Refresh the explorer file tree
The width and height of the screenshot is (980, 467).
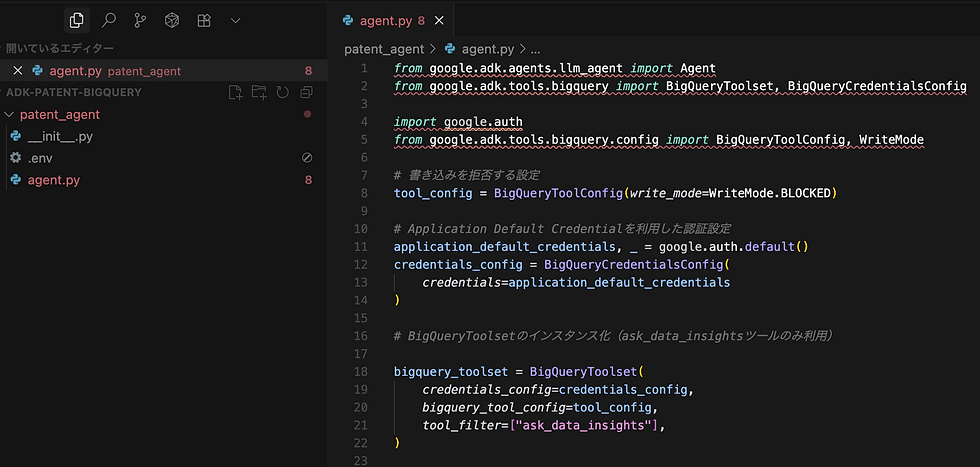point(282,93)
